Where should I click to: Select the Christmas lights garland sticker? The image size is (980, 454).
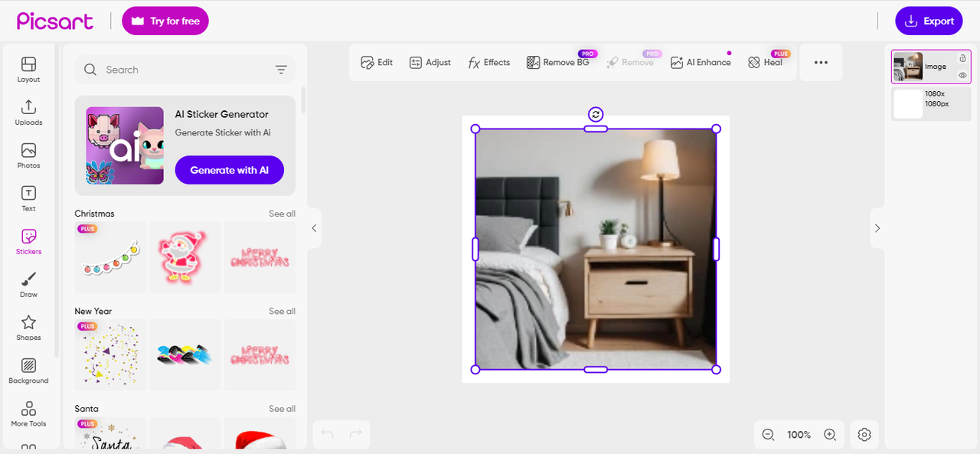coord(110,257)
